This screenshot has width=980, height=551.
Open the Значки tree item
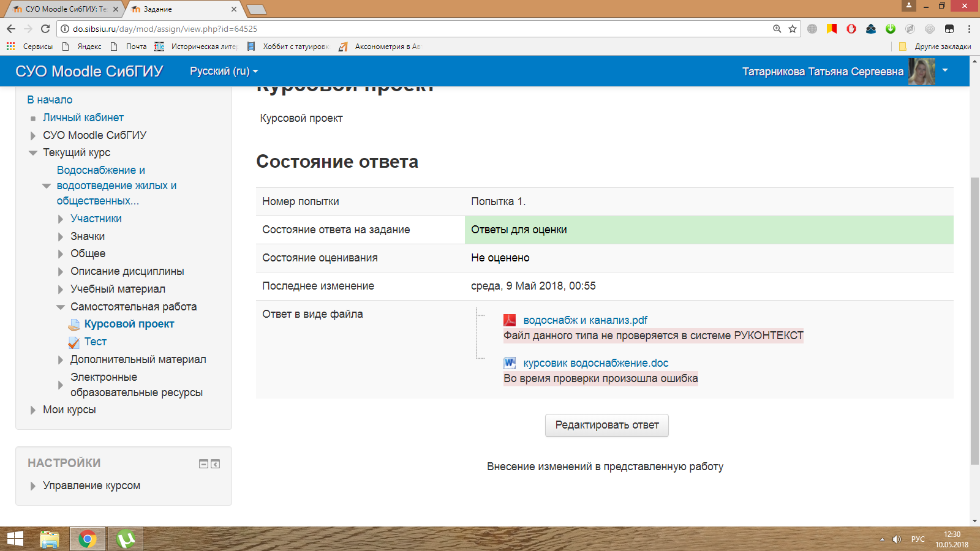tap(88, 236)
